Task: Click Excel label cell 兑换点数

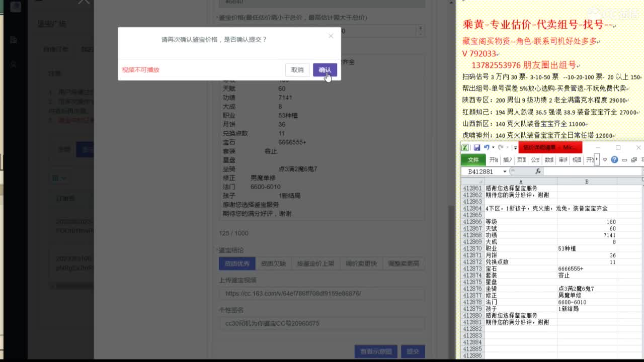Action: tap(521, 262)
